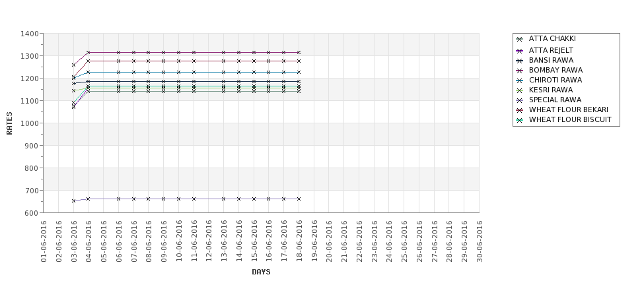
Task: Click the WHEAT FLOUR BISCUIT legend marker
Action: pos(520,121)
